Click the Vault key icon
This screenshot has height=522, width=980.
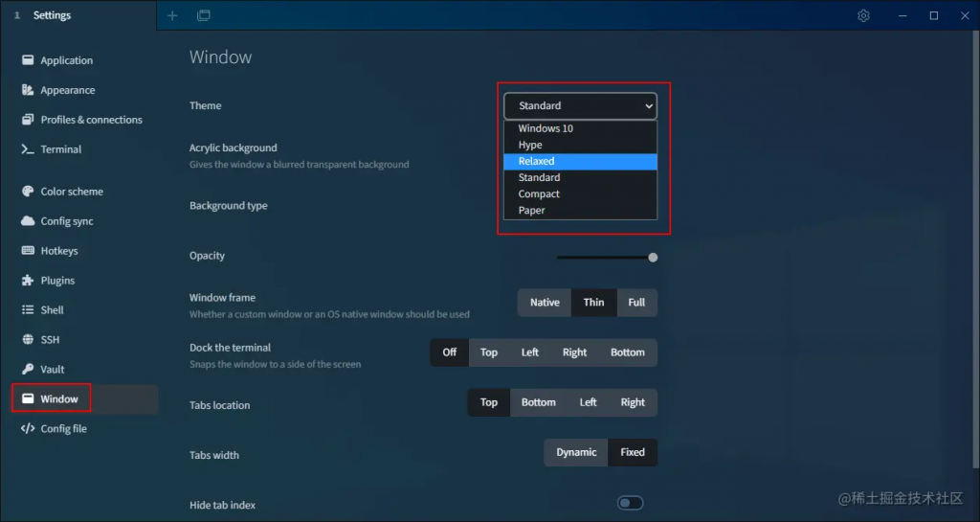(28, 369)
